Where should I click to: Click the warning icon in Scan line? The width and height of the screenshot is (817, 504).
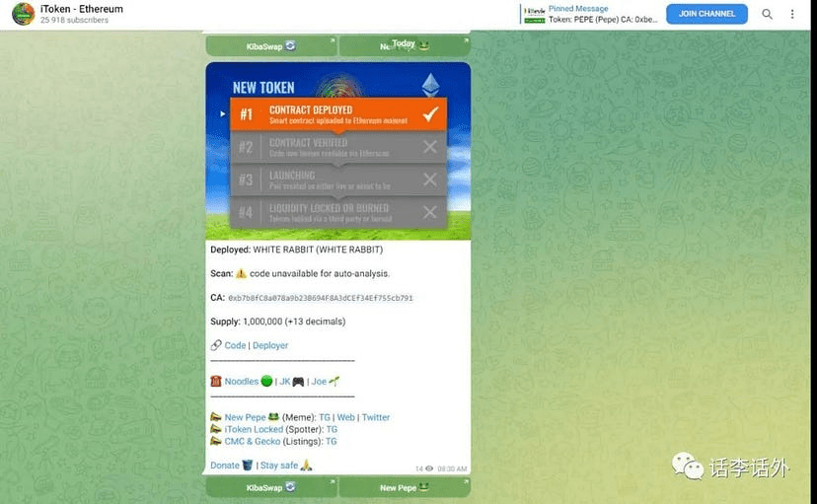tap(241, 273)
